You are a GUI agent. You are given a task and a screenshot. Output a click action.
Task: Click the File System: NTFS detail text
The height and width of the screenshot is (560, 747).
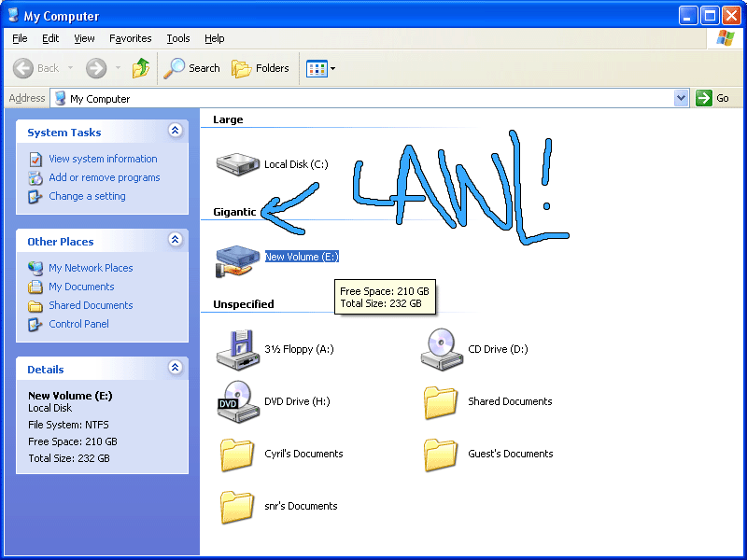[x=68, y=425]
